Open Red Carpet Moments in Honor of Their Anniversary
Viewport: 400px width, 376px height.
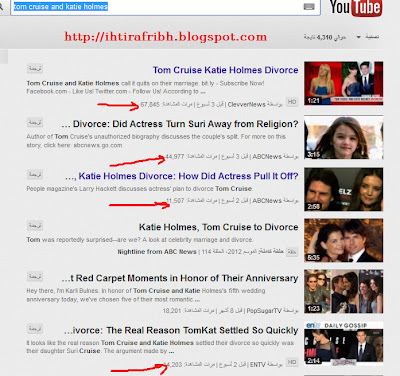tap(180, 278)
